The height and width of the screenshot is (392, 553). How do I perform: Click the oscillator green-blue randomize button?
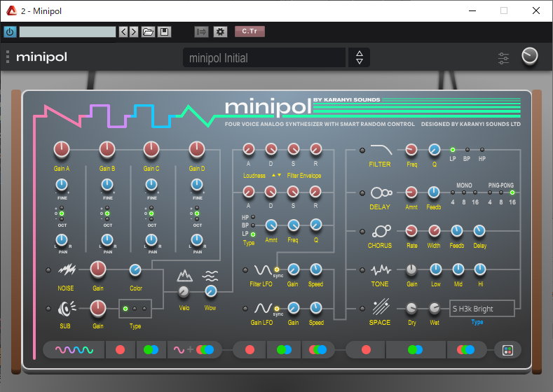[x=151, y=350]
